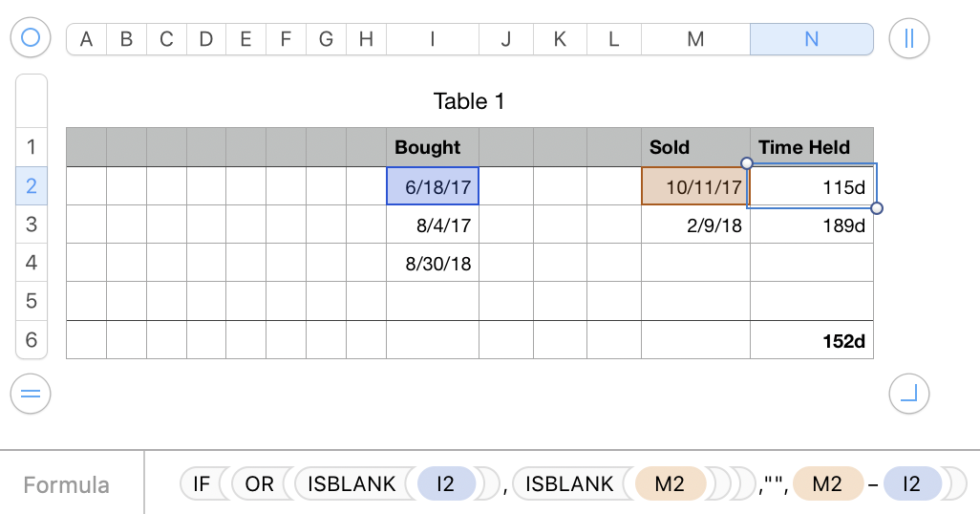Viewport: 980px width, 514px height.
Task: Click the Table 1 title
Action: [x=469, y=101]
